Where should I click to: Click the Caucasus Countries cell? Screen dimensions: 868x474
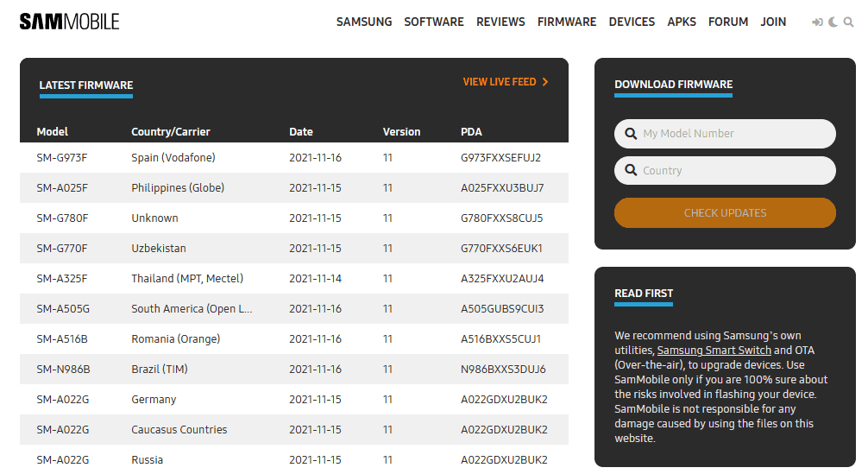click(x=179, y=429)
